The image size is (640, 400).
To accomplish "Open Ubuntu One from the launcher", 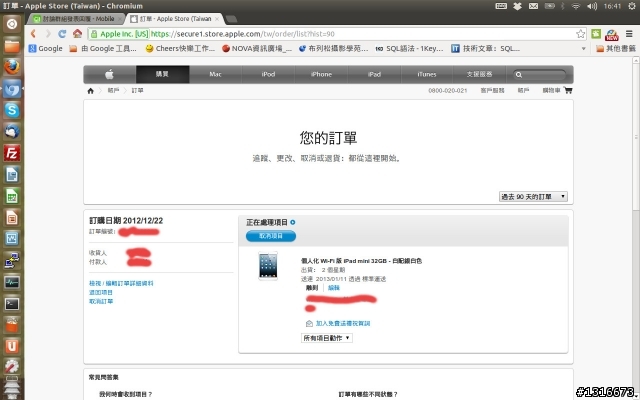I will [12, 347].
